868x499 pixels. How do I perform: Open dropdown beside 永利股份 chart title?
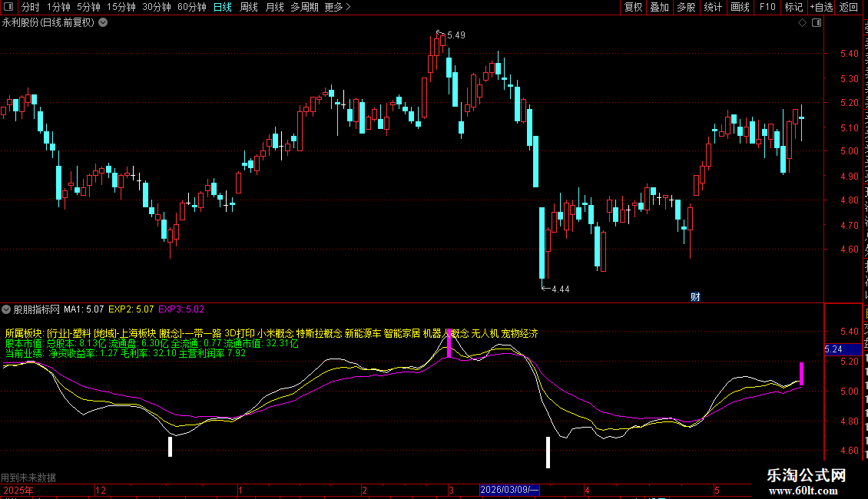click(x=103, y=23)
